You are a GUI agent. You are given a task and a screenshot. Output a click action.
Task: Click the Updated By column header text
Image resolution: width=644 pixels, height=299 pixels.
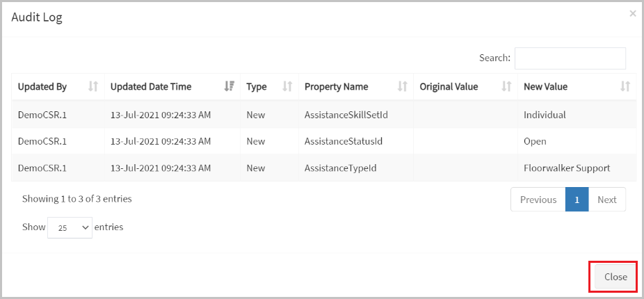pyautogui.click(x=42, y=87)
